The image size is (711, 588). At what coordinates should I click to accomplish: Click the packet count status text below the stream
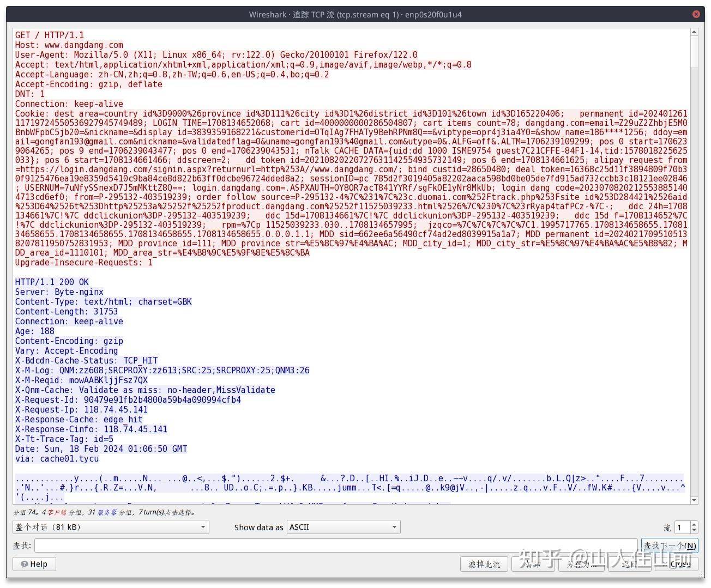[104, 512]
